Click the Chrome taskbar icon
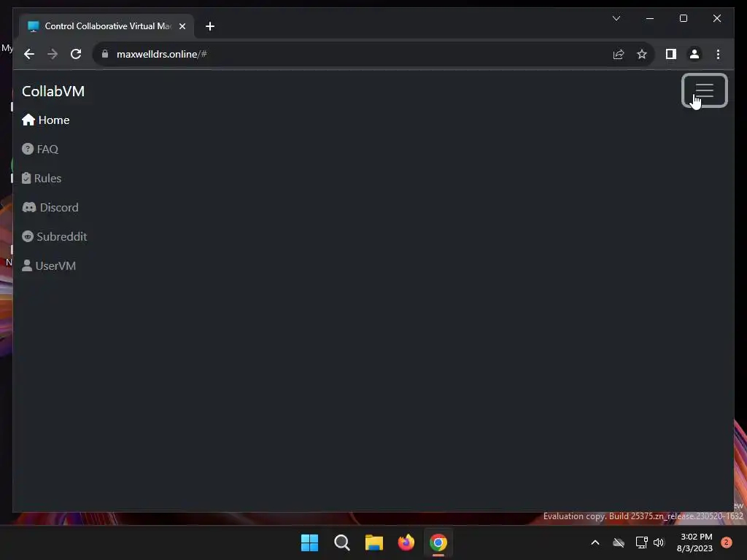This screenshot has height=560, width=747. coord(438,542)
